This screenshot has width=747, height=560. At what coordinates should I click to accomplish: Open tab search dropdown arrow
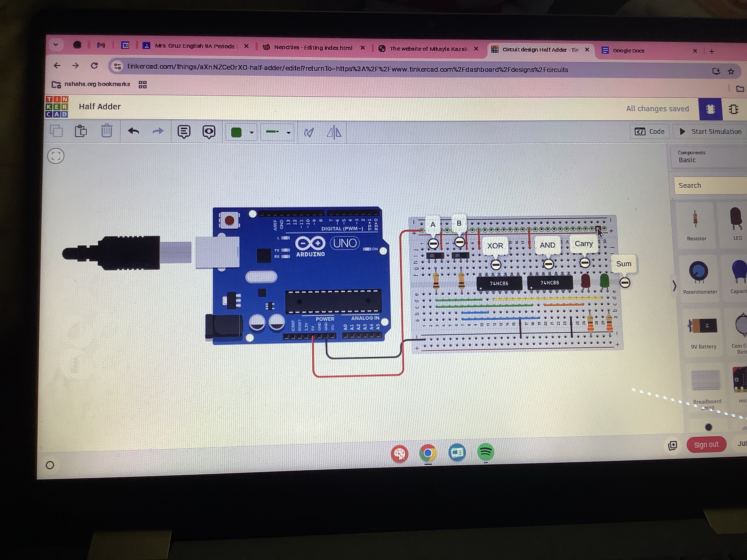(56, 44)
